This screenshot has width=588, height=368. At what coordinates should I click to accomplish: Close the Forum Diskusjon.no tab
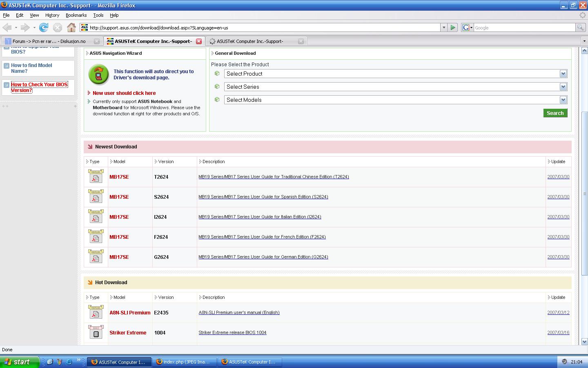[x=97, y=41]
